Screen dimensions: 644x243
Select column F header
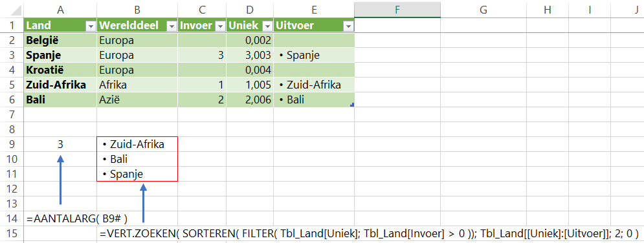(x=397, y=10)
